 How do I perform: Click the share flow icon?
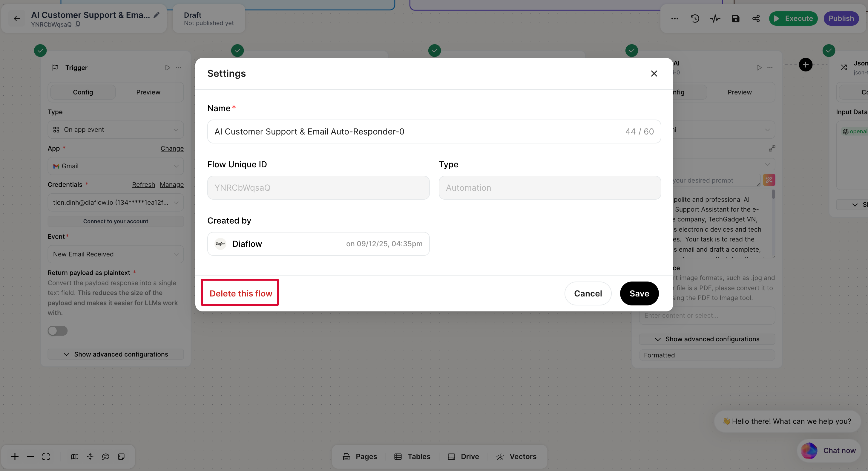coord(756,19)
